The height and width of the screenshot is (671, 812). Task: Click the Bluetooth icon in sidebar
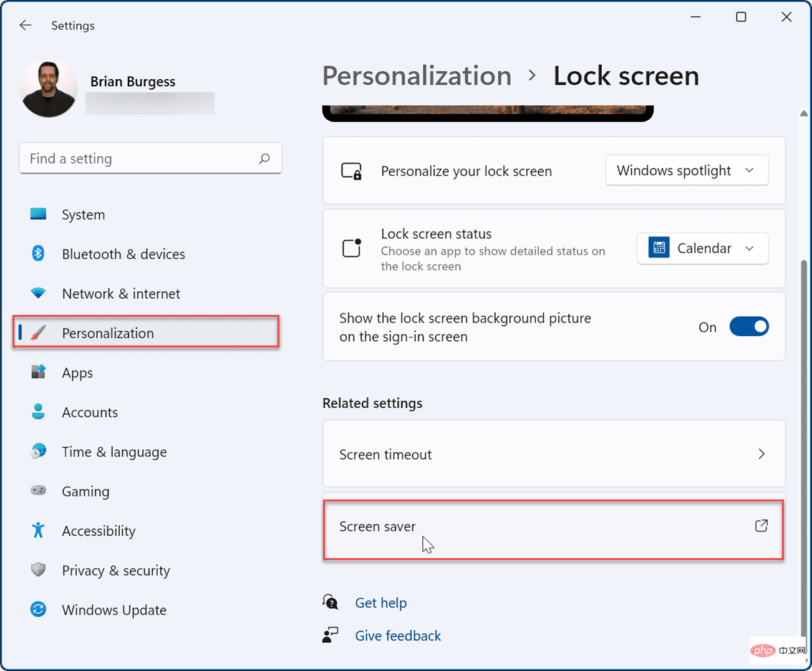[x=38, y=253]
